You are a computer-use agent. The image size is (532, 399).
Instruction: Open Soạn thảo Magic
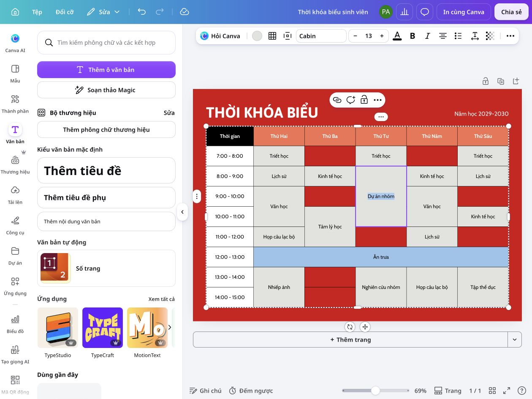[x=106, y=90]
